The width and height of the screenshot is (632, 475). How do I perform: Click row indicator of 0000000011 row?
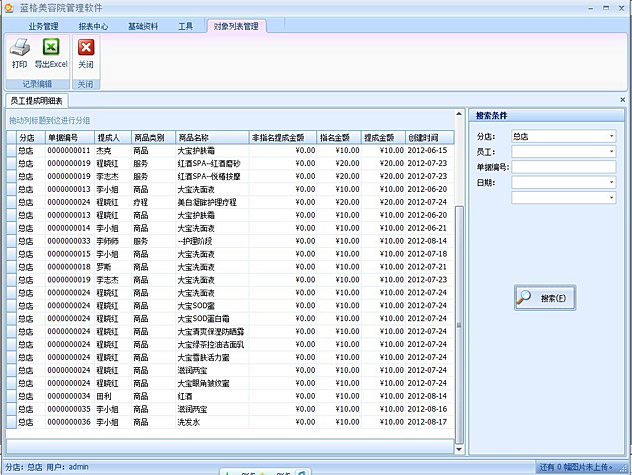(11, 150)
